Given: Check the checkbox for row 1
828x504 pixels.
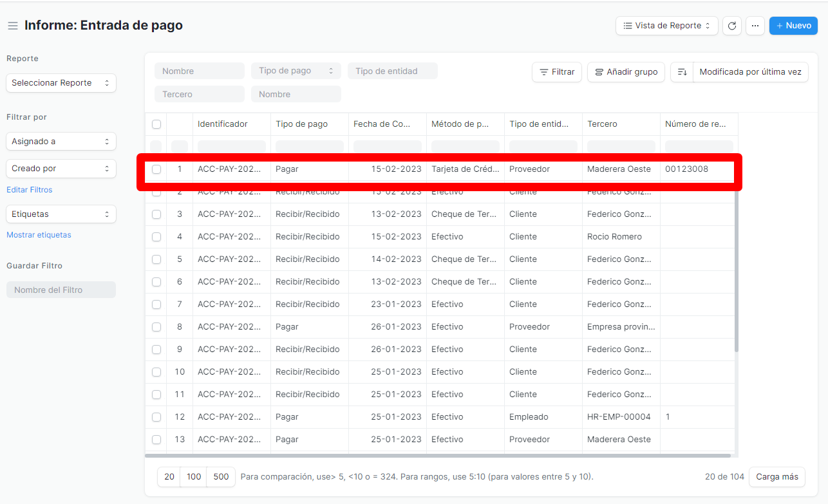Looking at the screenshot, I should click(x=156, y=169).
